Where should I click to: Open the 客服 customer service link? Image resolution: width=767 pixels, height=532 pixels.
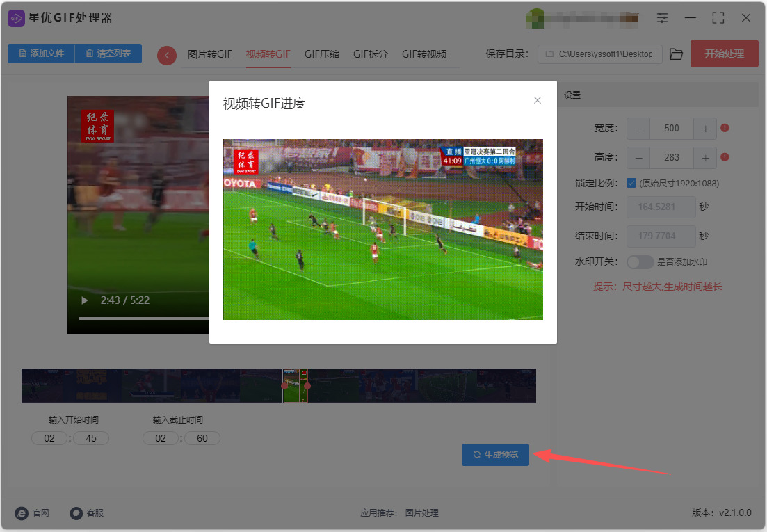pyautogui.click(x=87, y=513)
